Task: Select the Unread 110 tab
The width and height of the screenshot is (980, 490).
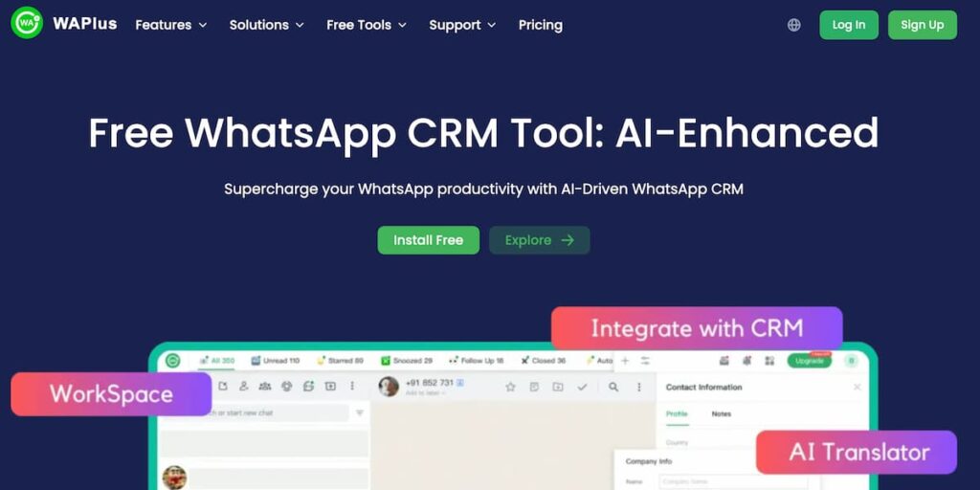Action: pyautogui.click(x=275, y=361)
